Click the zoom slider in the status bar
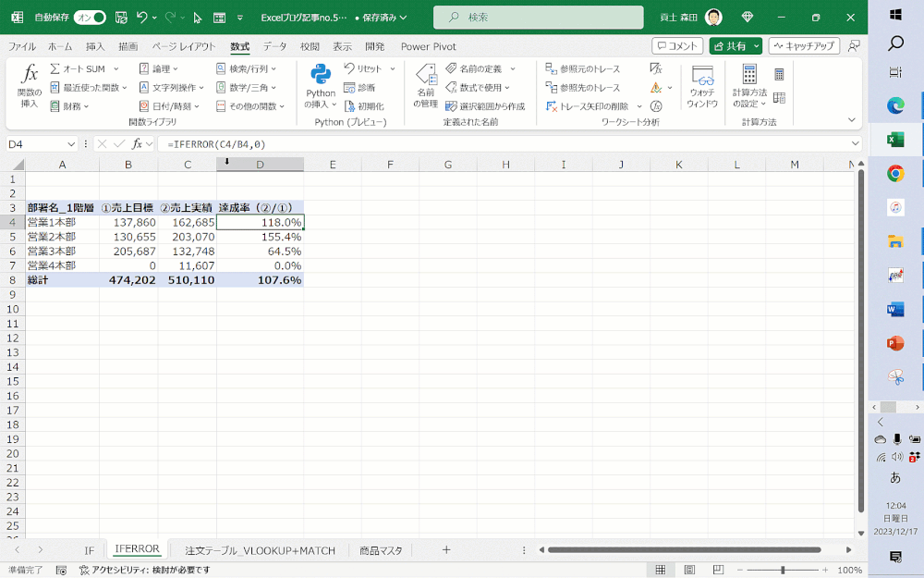Image resolution: width=924 pixels, height=578 pixels. [783, 571]
